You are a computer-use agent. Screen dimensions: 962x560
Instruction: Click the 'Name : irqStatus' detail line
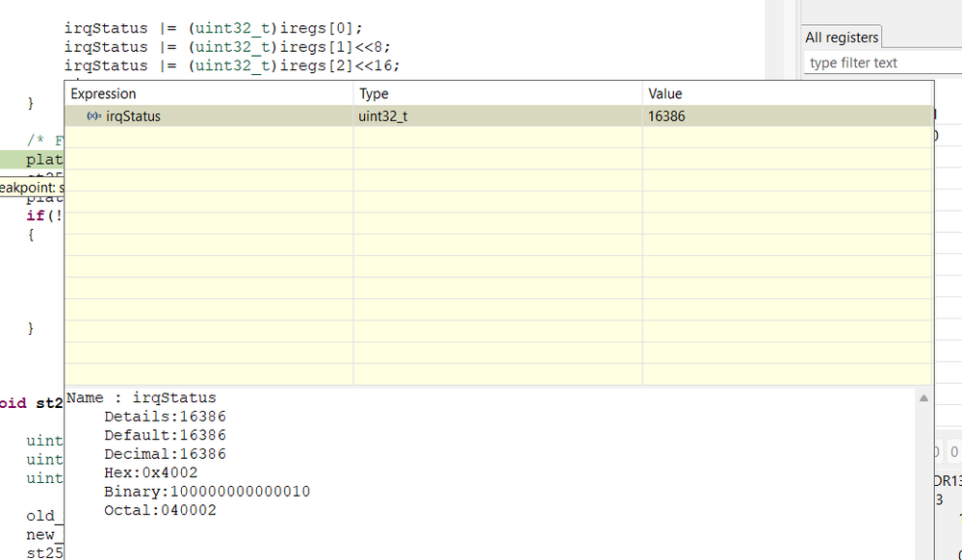142,397
